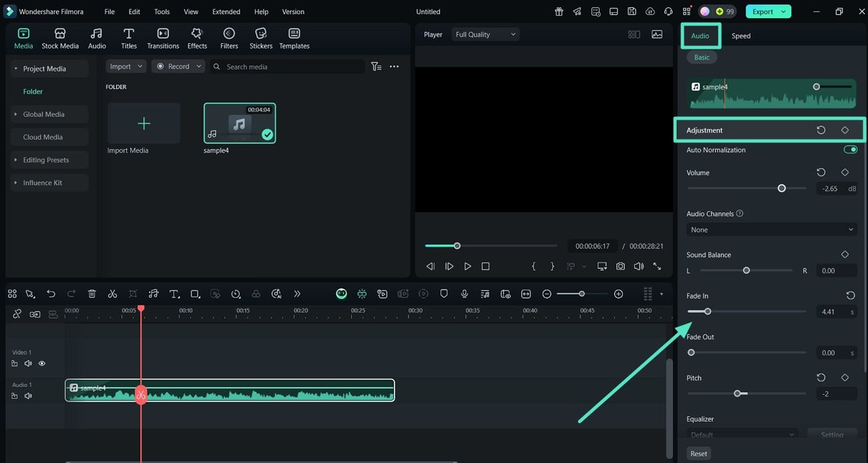Open the Audio Channels dropdown
The height and width of the screenshot is (463, 868).
coord(772,230)
